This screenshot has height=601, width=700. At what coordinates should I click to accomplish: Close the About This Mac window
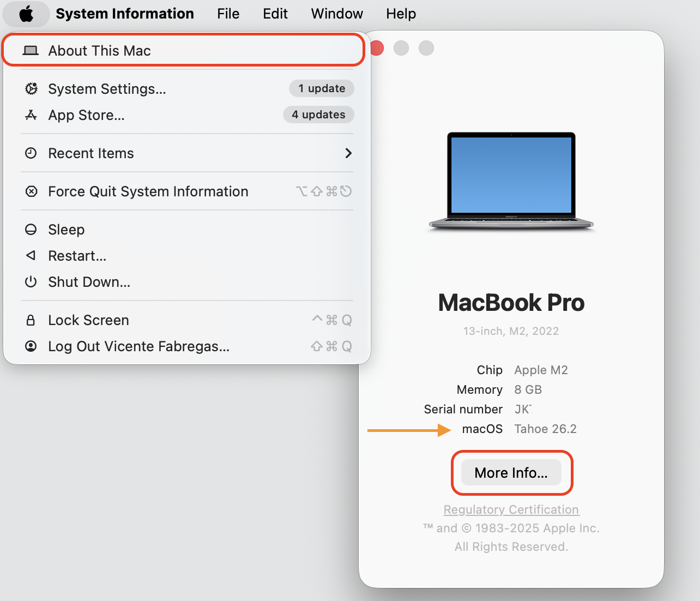coord(377,49)
